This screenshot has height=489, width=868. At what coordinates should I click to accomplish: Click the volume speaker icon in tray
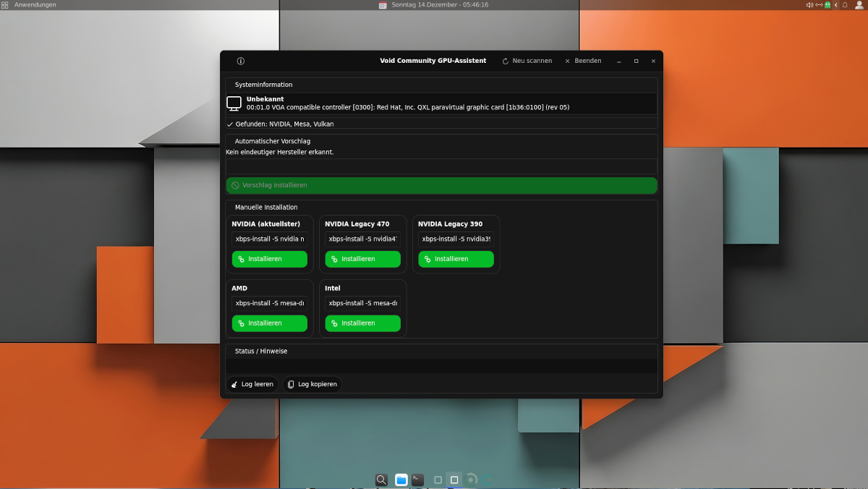point(809,5)
